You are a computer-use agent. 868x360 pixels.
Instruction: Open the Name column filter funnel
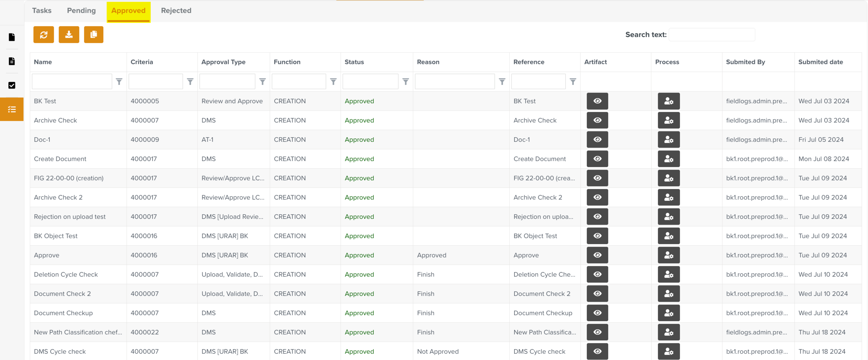tap(119, 82)
